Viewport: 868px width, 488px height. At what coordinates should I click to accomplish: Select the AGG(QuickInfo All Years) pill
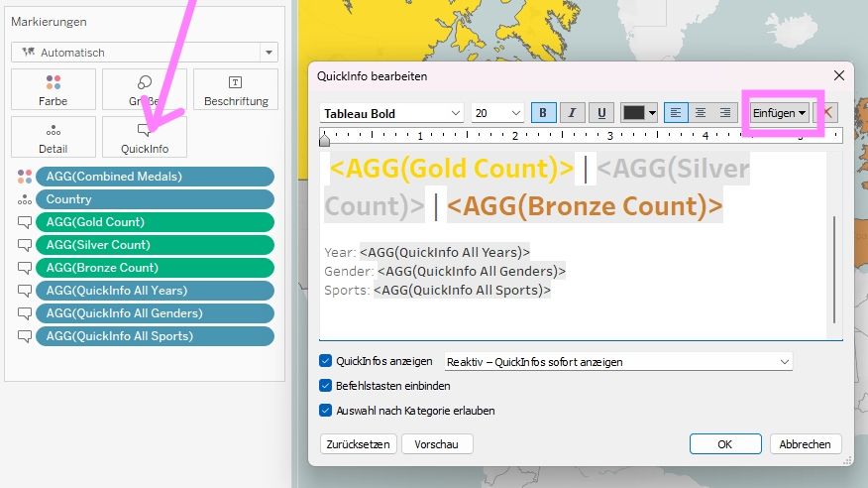155,291
